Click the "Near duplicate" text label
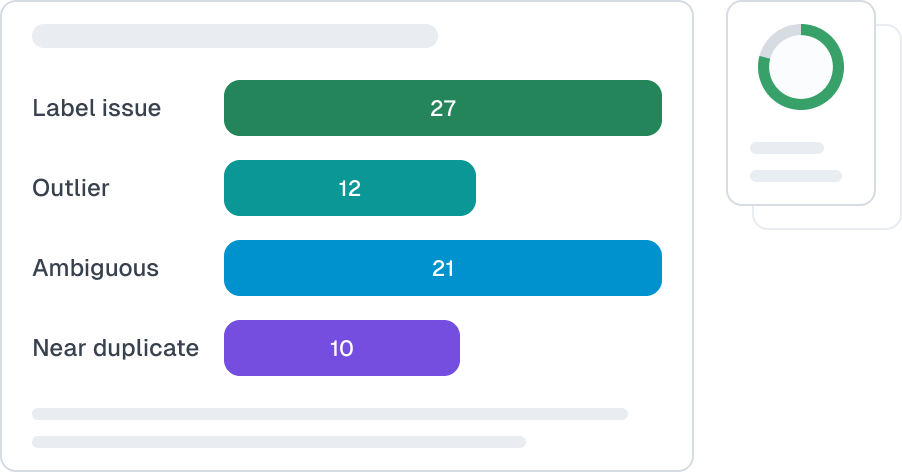902x472 pixels. pyautogui.click(x=115, y=348)
